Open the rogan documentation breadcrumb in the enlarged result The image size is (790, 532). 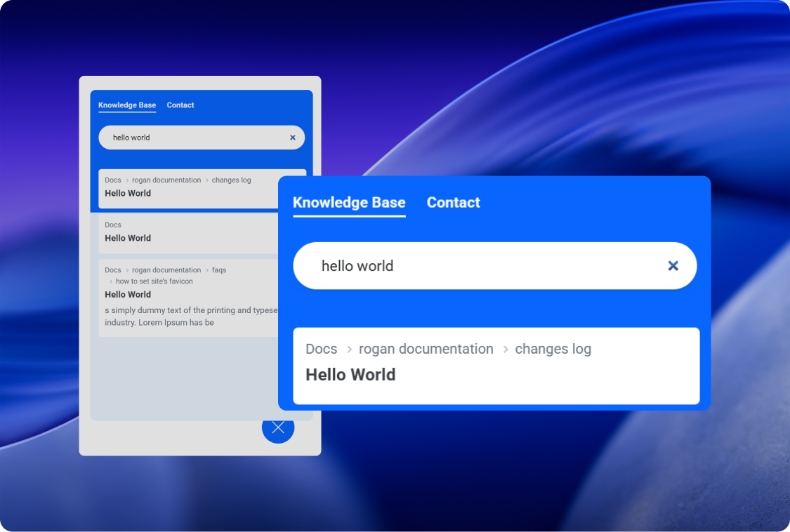tap(426, 350)
